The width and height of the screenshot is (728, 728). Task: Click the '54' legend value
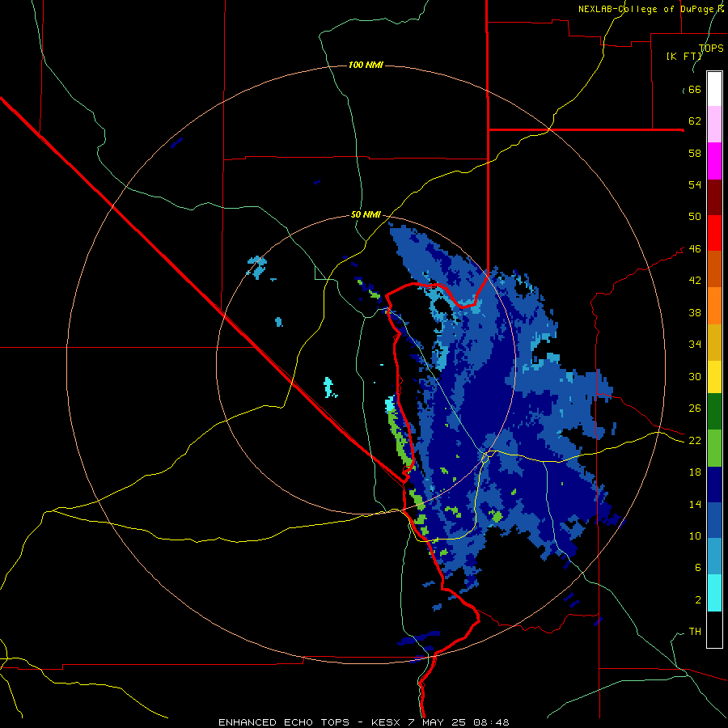click(x=695, y=184)
